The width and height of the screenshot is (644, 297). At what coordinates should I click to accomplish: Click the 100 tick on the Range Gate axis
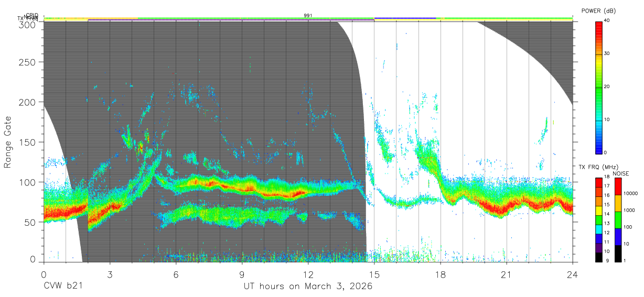pyautogui.click(x=28, y=182)
